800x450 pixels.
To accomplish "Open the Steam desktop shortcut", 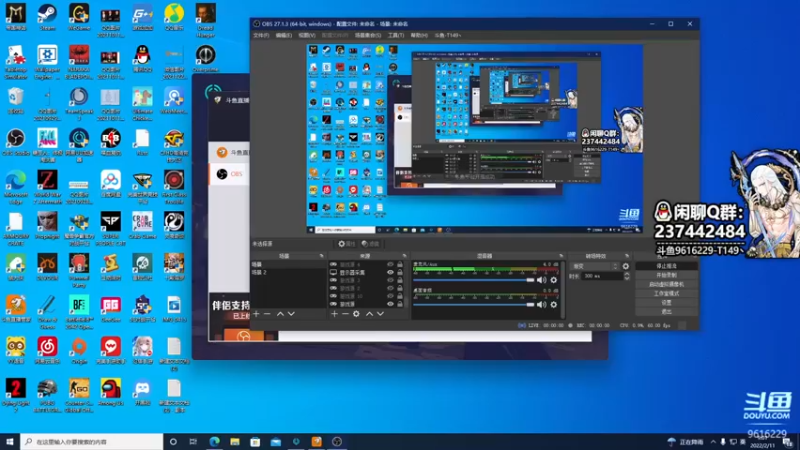I will (x=47, y=17).
